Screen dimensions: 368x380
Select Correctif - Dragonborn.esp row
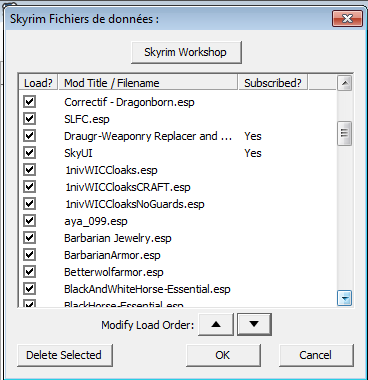pyautogui.click(x=129, y=102)
